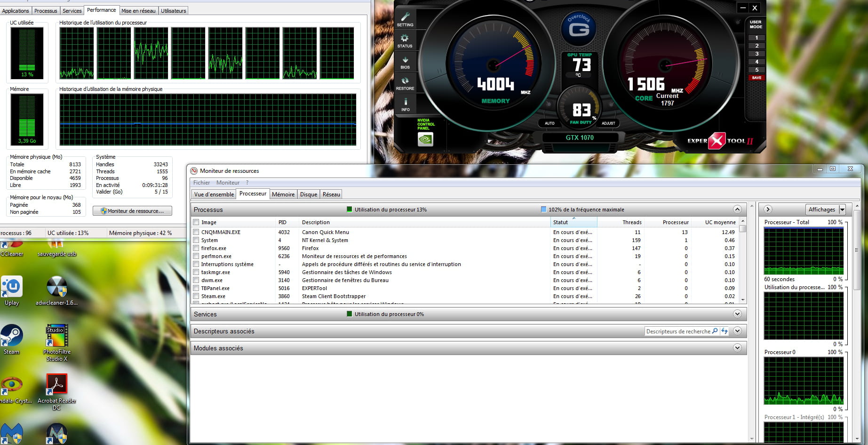Click dark Malwarebytes Anti-Malware icon with shield
Screen dimensions: 868x445
coord(57,433)
